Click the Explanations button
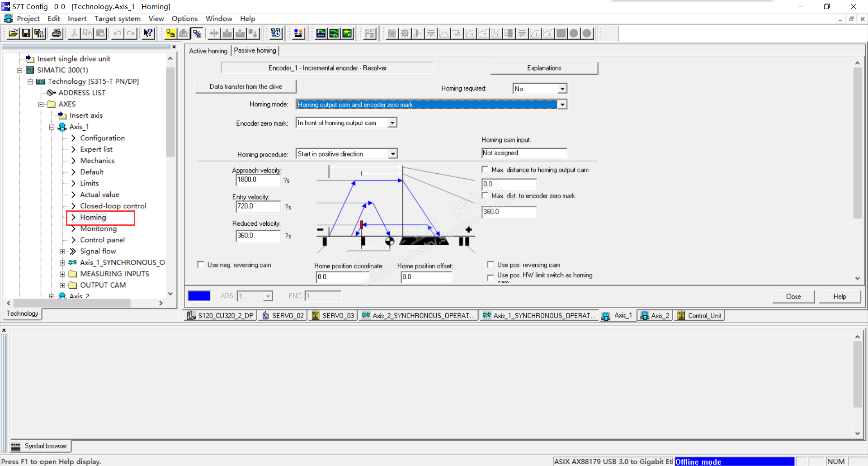Viewport: 868px width, 466px height. [x=544, y=68]
